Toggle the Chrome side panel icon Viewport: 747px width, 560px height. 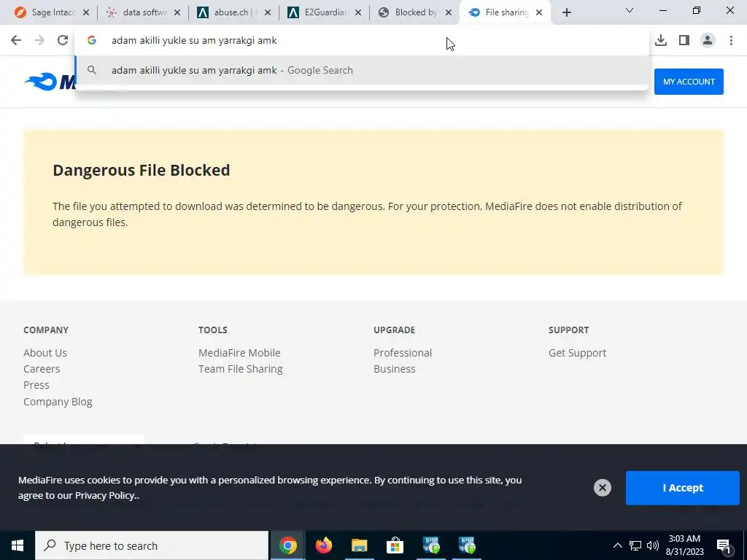[684, 41]
